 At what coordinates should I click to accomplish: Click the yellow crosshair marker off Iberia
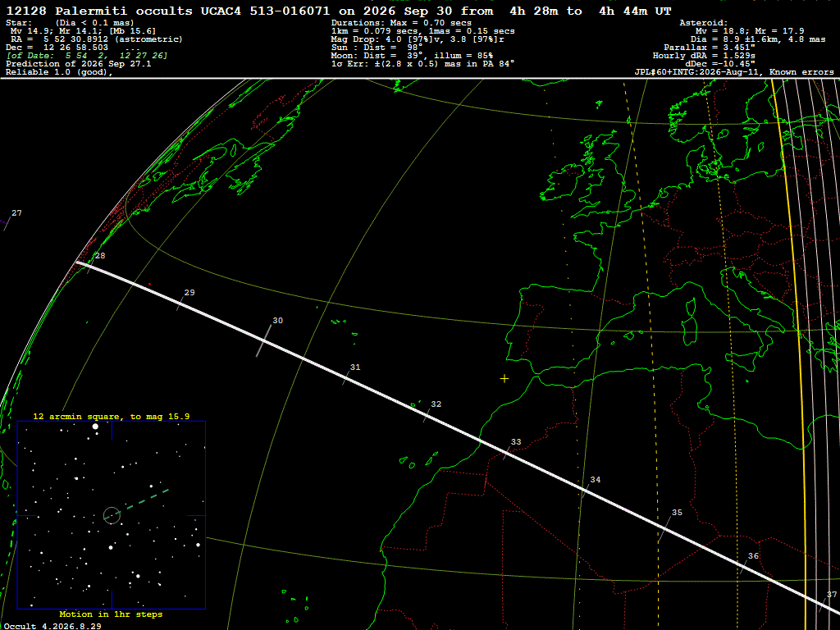504,379
